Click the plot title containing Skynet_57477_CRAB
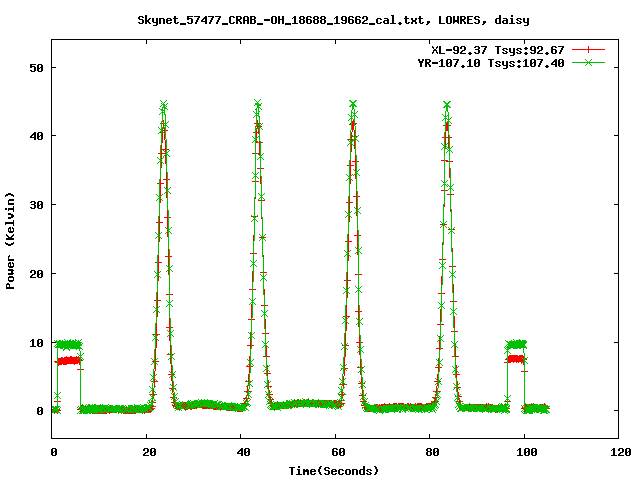Image resolution: width=640 pixels, height=480 pixels. 333,20
